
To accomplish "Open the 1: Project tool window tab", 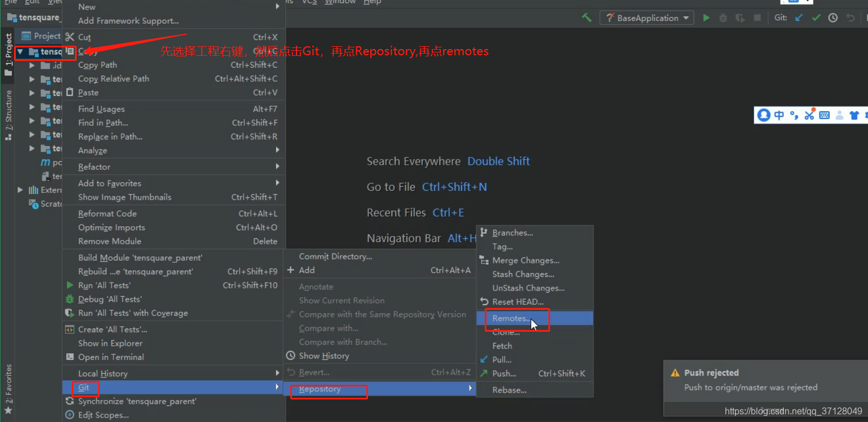I will pyautogui.click(x=8, y=55).
